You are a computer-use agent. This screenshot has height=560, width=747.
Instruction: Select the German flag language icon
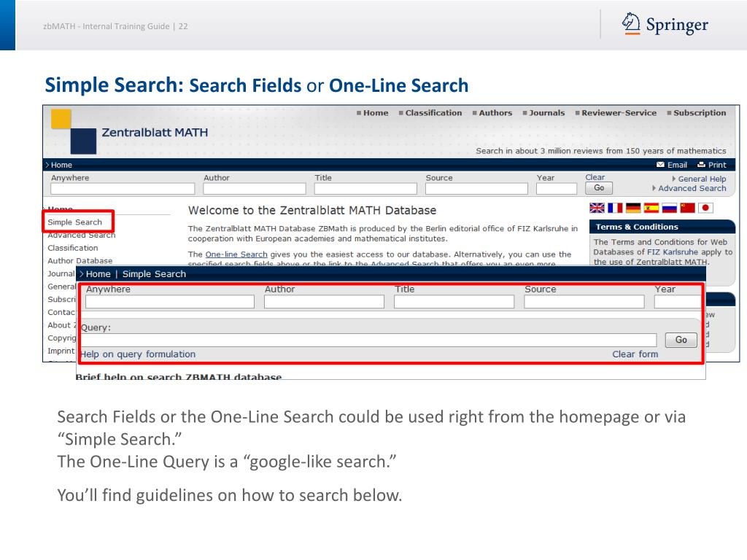633,208
